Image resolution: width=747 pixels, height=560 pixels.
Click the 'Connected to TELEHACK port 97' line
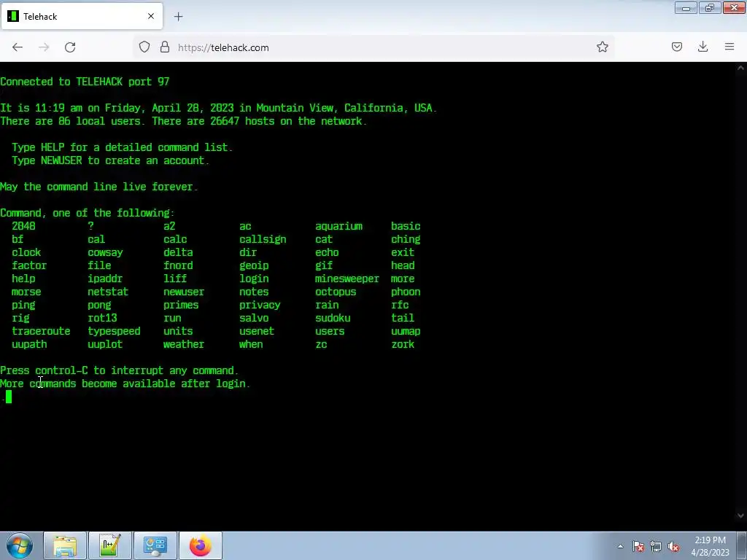pyautogui.click(x=85, y=82)
